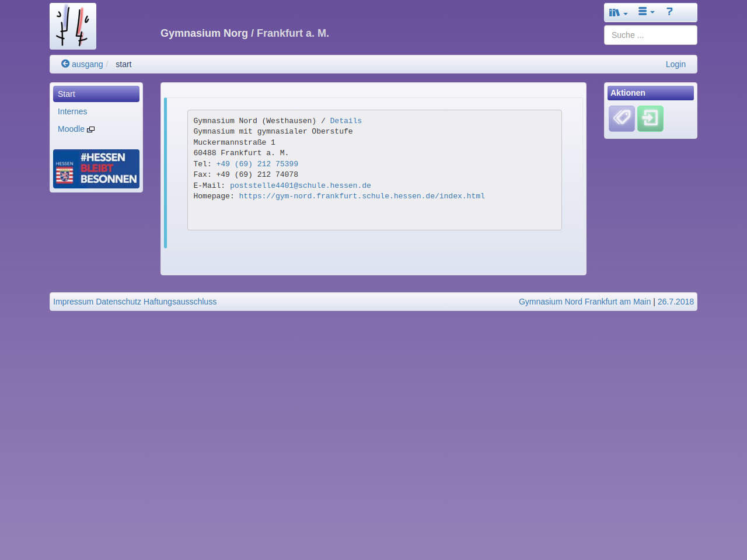The image size is (747, 560).
Task: Open the books library dropdown menu
Action: [618, 12]
